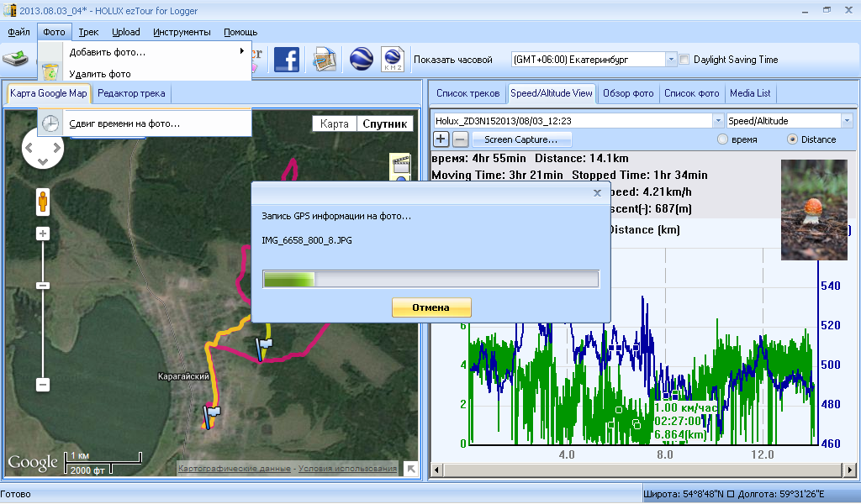Open the Файл menu
The image size is (861, 504).
(x=18, y=32)
